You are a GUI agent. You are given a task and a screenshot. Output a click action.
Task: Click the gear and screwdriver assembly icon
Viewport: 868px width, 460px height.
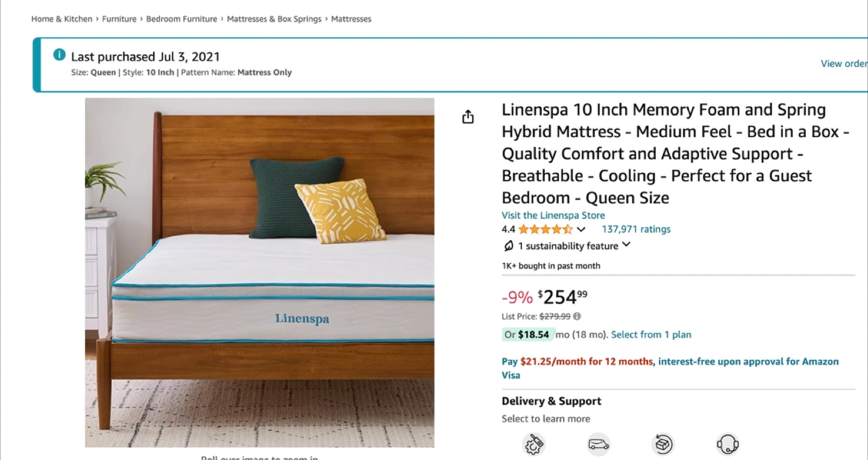[533, 445]
